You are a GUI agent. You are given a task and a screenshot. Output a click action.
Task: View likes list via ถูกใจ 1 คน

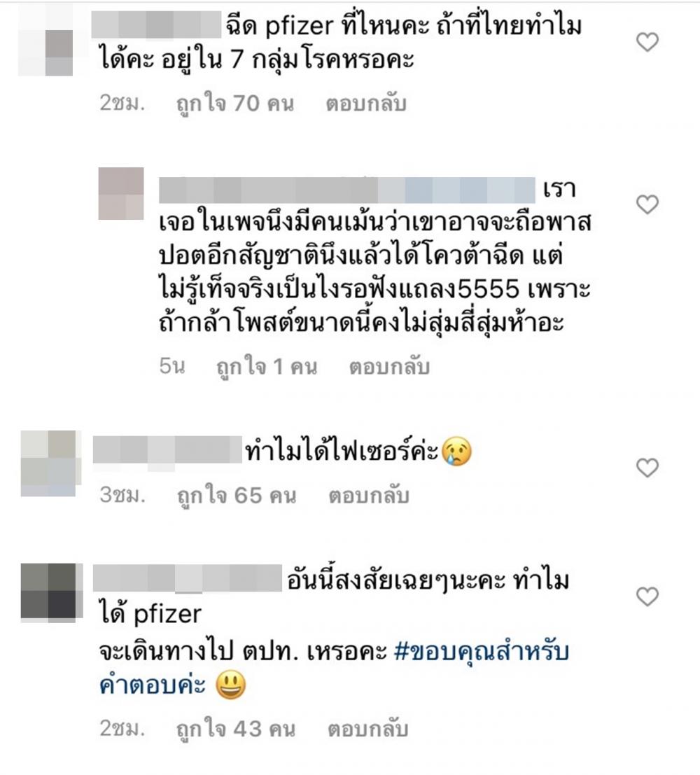267,367
